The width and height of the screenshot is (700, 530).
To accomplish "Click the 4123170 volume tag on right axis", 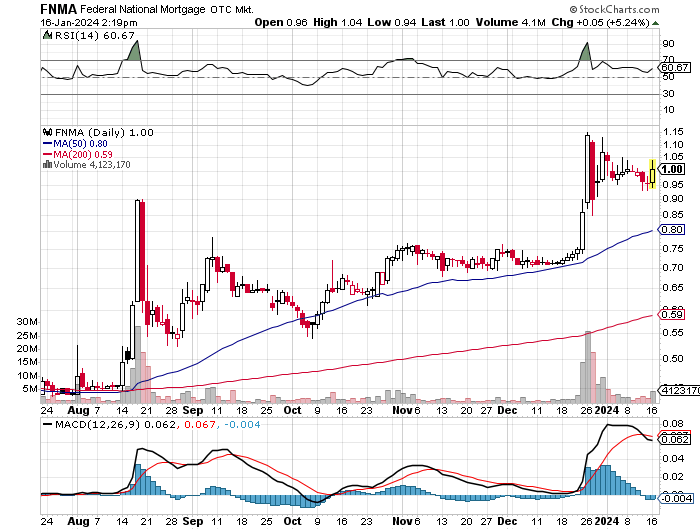I will tap(679, 391).
